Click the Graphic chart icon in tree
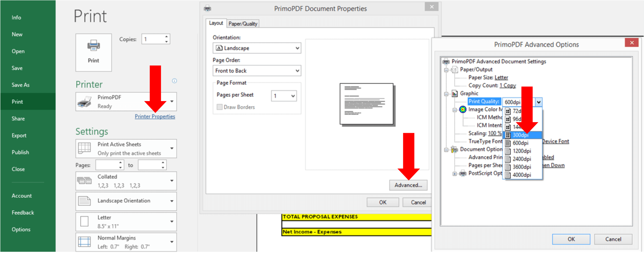The height and width of the screenshot is (253, 644). (x=454, y=94)
